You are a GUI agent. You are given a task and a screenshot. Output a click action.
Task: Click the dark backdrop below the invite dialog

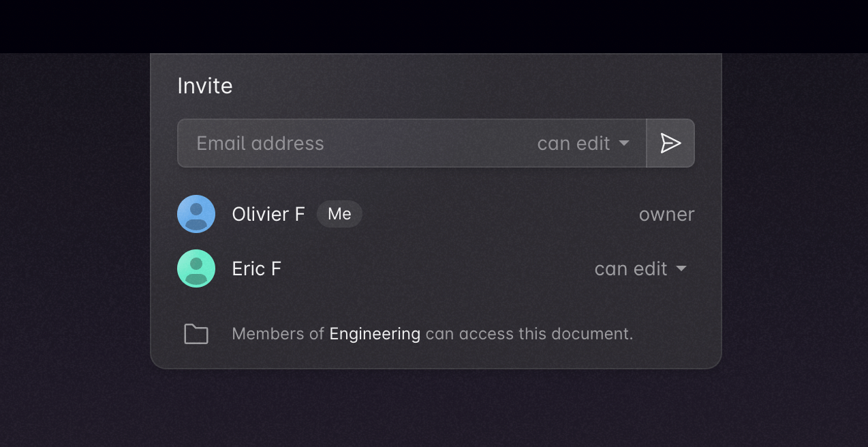(x=434, y=409)
